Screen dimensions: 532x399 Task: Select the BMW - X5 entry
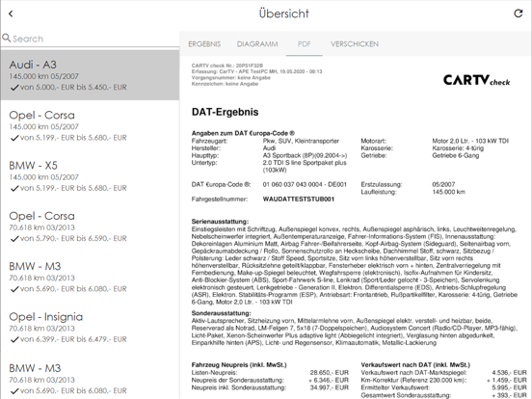(x=90, y=176)
